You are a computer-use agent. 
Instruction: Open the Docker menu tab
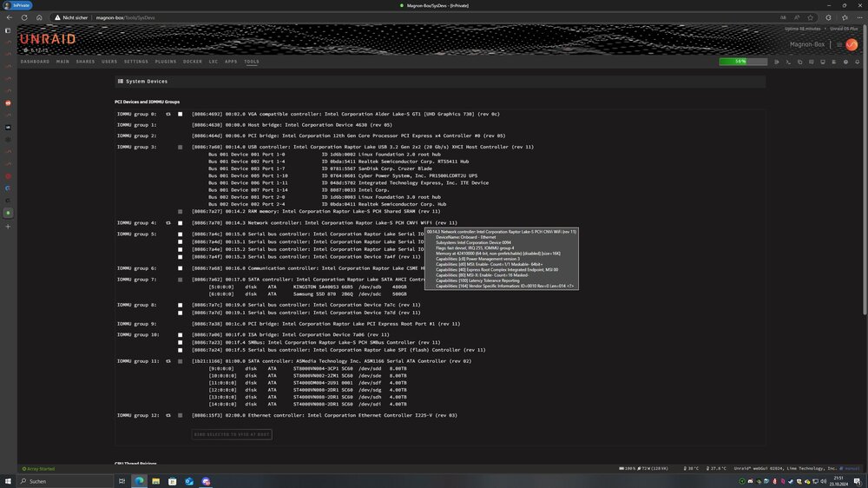[x=193, y=62]
